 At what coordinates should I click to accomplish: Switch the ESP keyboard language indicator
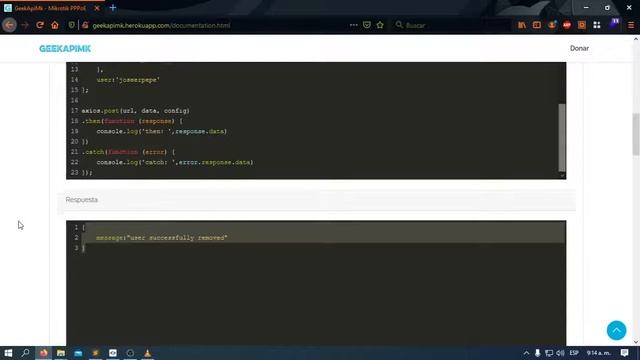point(574,353)
